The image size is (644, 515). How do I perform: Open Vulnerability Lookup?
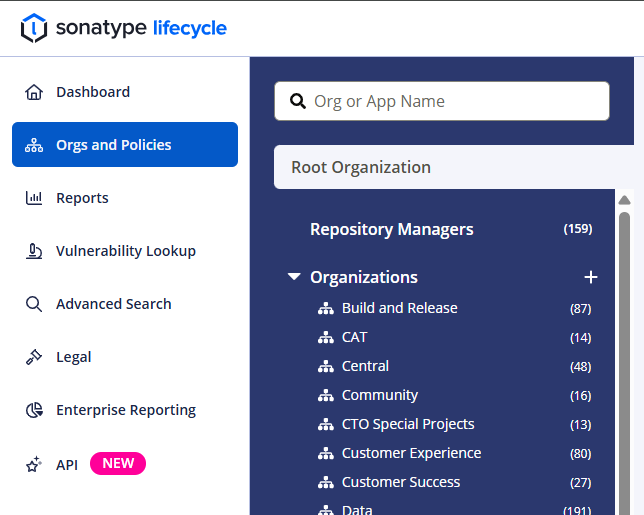click(x=125, y=251)
